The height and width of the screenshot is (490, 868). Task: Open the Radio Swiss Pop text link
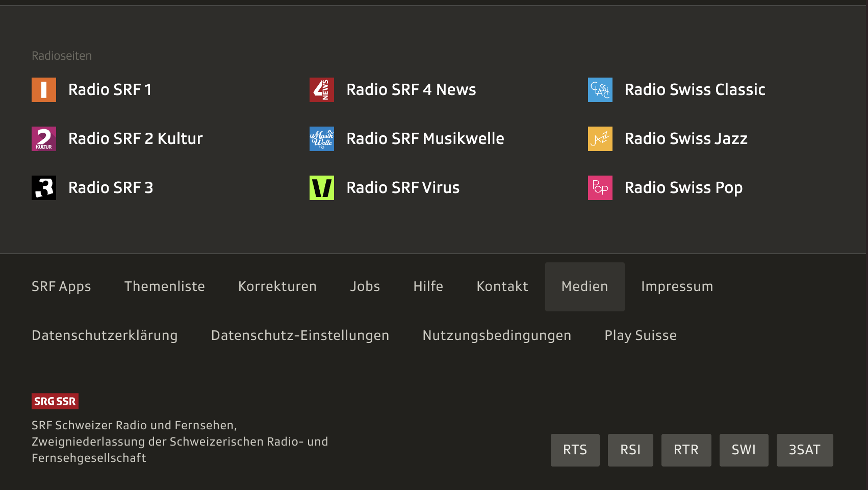pyautogui.click(x=683, y=188)
